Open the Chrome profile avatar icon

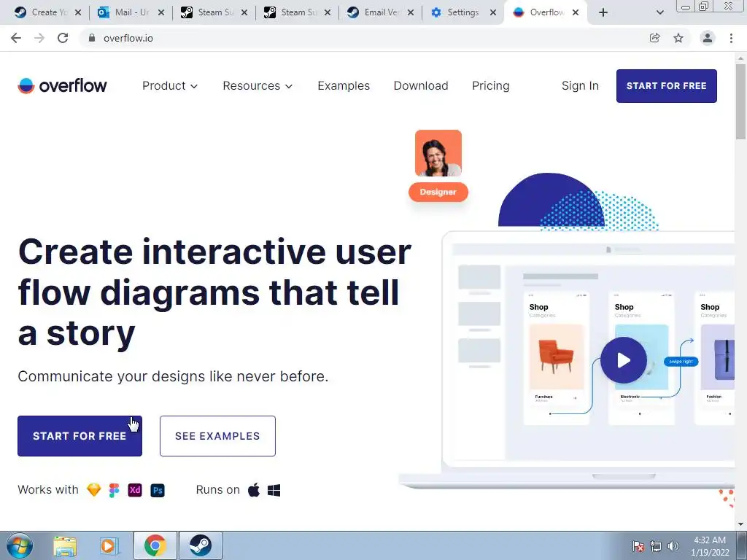(708, 38)
